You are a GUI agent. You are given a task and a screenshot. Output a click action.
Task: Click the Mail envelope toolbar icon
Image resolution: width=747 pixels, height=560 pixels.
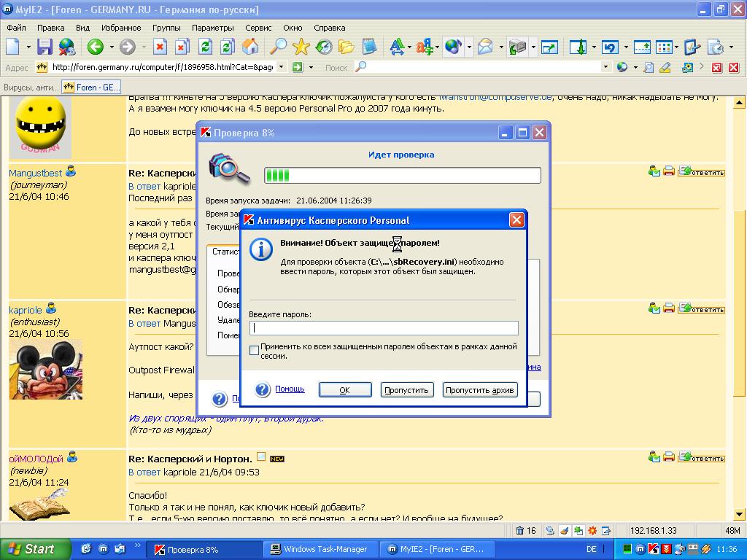coord(485,47)
